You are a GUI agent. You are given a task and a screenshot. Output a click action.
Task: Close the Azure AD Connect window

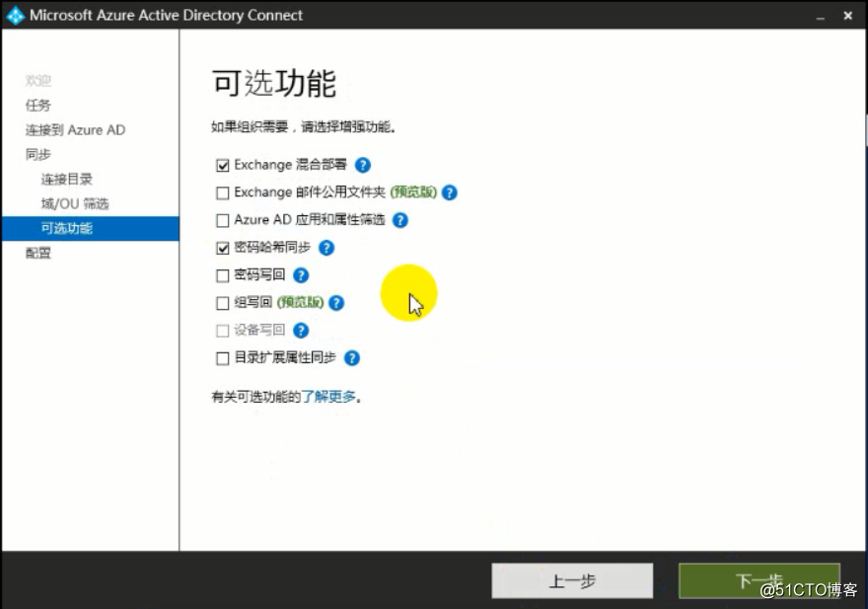point(848,16)
